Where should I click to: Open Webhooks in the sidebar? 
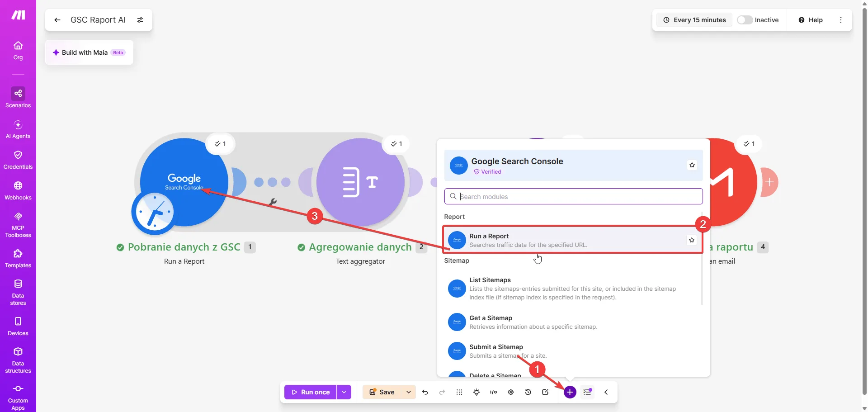point(18,191)
